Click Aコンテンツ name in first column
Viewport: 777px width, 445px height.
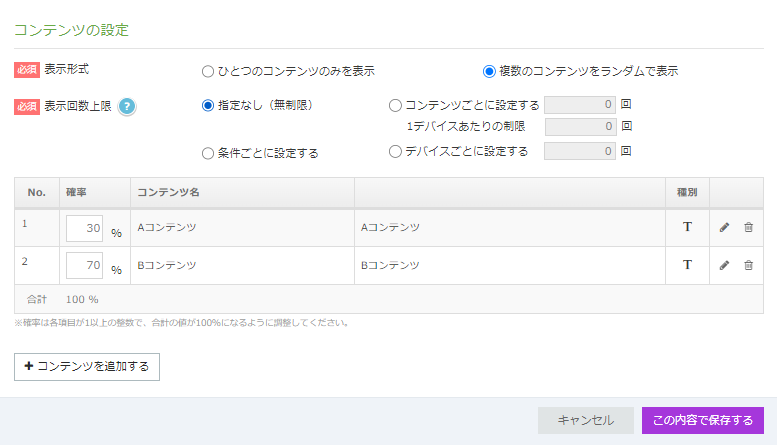click(167, 227)
